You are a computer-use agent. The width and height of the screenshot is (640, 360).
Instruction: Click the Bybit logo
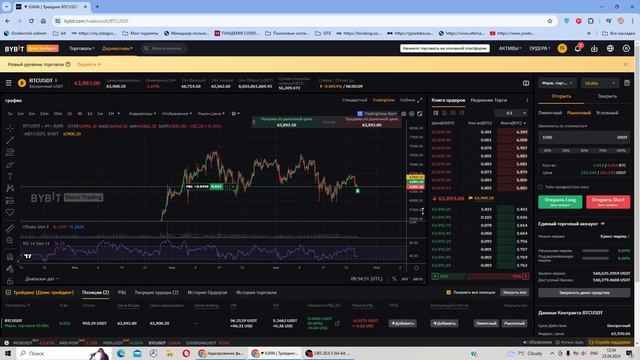click(x=14, y=49)
